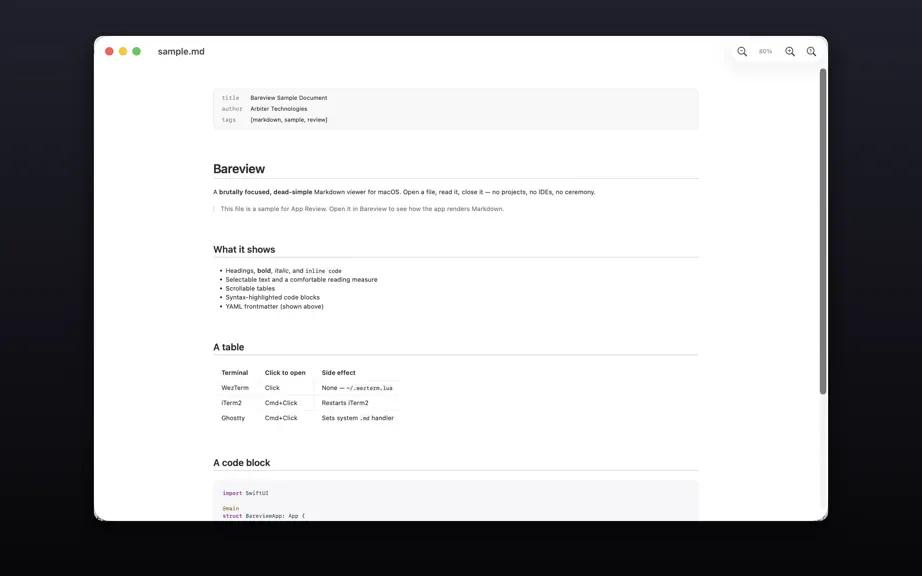Screen dimensions: 922x576
Task: Click list item 'Selectable text and a comfortable reading measure'
Action: 301,280
